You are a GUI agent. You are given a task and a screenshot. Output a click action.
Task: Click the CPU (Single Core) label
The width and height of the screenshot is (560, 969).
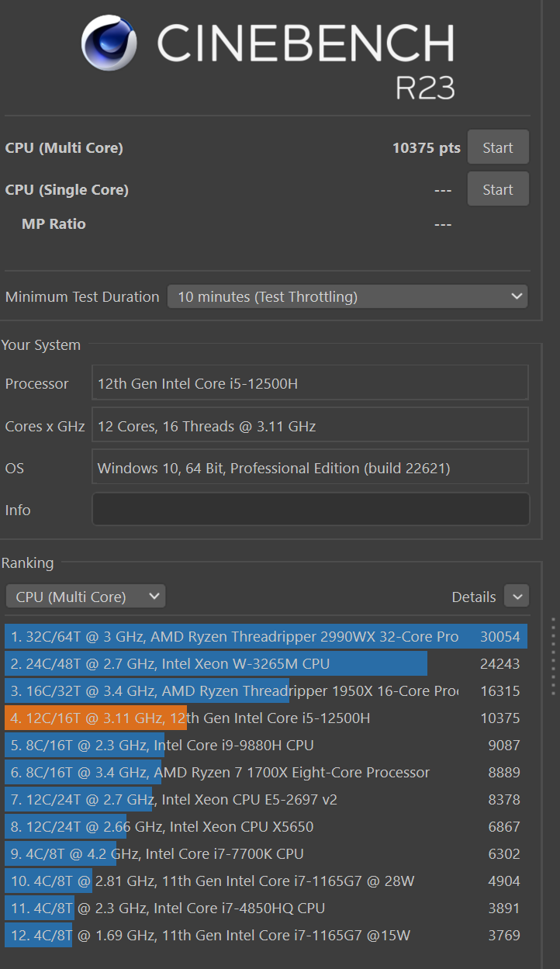click(67, 189)
